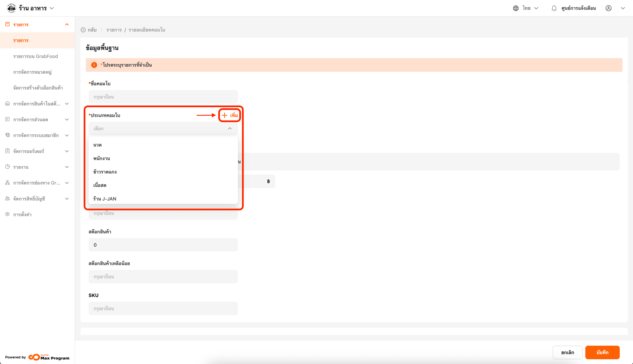Screen dimensions: 633x364
Task: Click the notification bell icon
Action: (x=554, y=8)
